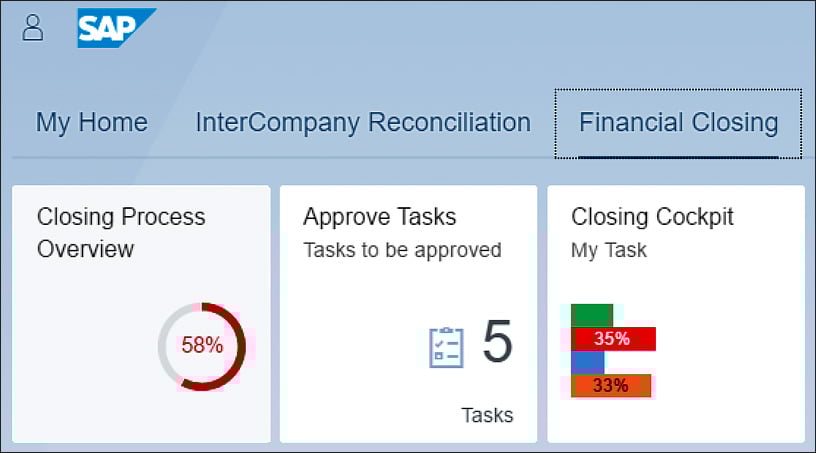The height and width of the screenshot is (453, 816).
Task: Open the user profile icon
Action: 32,28
